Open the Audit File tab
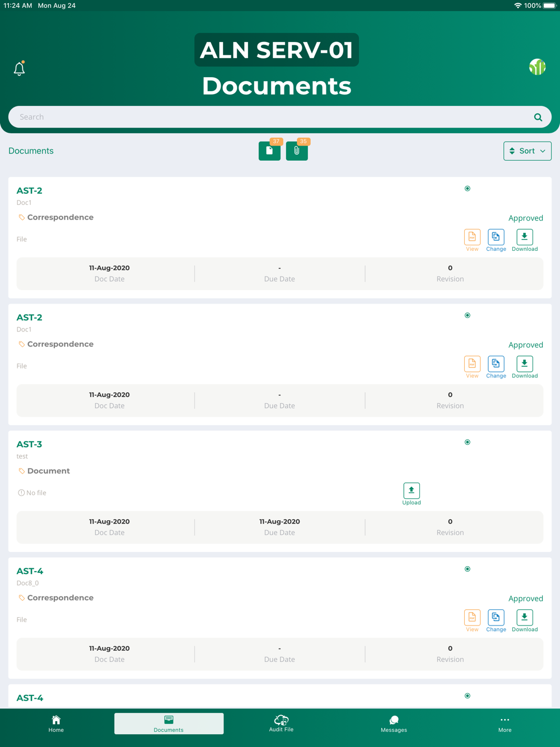The width and height of the screenshot is (560, 747). click(x=281, y=723)
